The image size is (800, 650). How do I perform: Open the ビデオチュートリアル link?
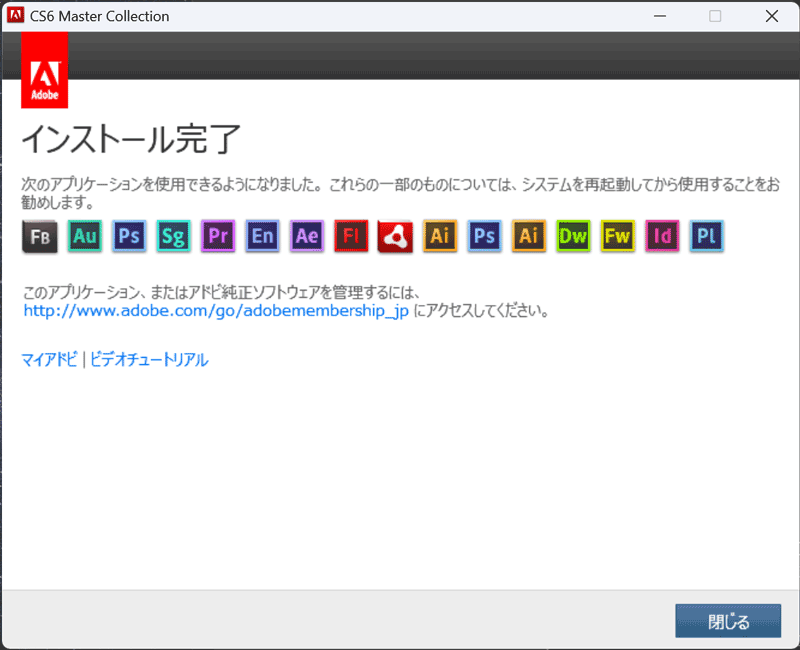pos(149,360)
